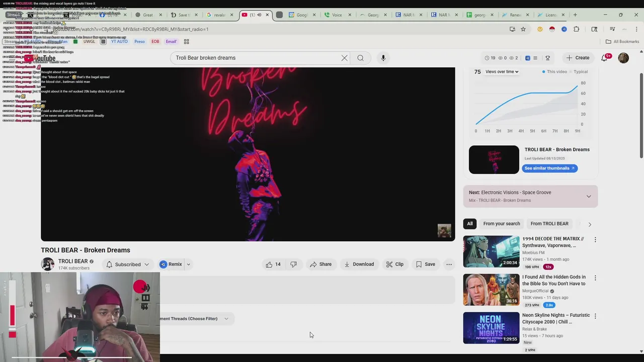Open options for 1994 DECODE THE MATRIX video
644x362 pixels.
(x=595, y=240)
